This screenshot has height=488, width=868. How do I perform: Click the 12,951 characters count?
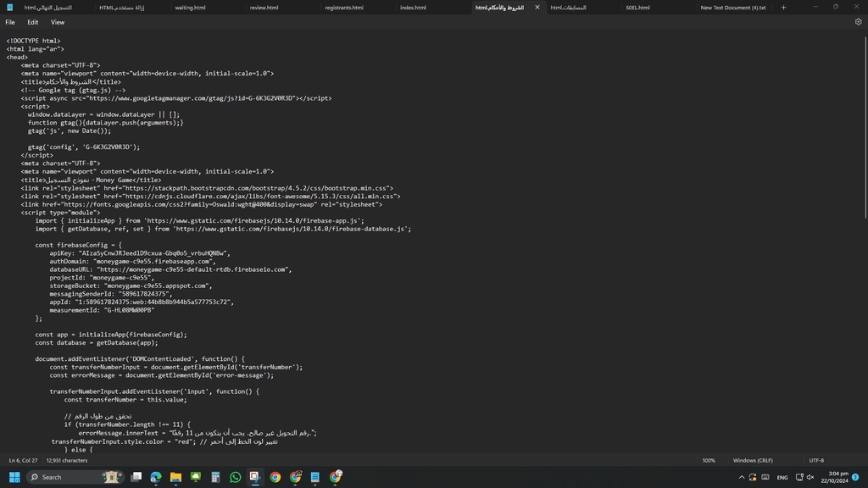67,460
